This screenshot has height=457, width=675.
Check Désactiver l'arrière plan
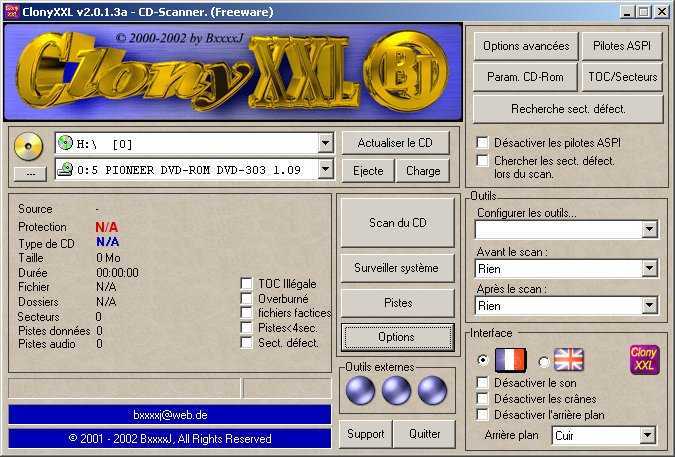click(483, 414)
